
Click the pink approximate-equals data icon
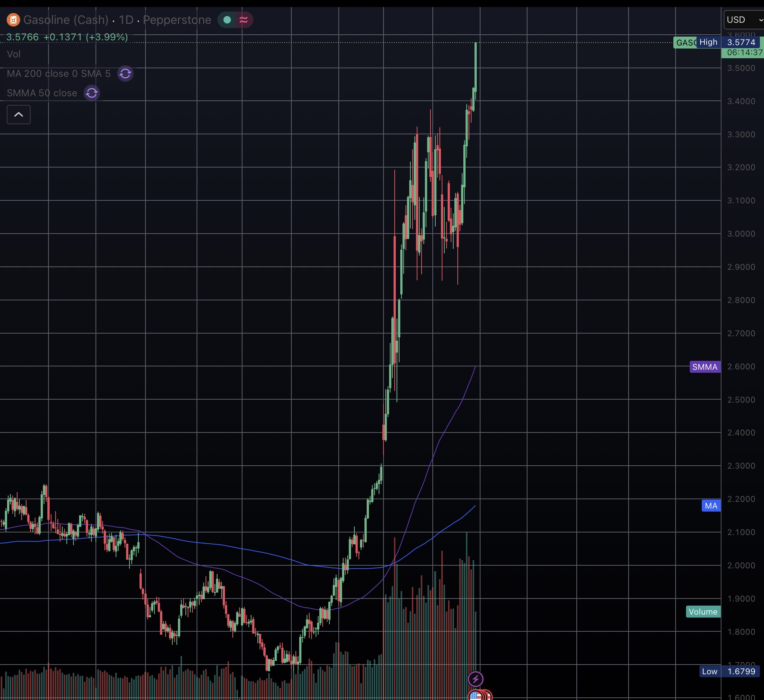pyautogui.click(x=244, y=20)
